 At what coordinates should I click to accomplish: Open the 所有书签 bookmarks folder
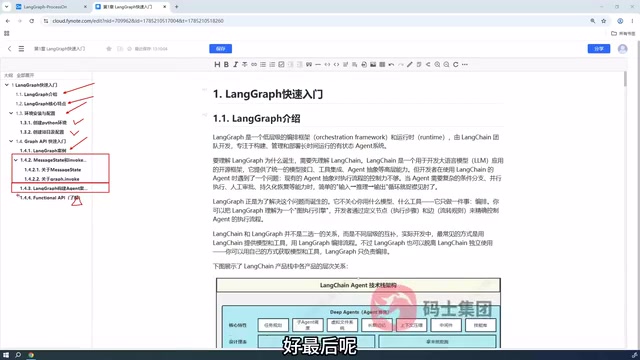point(623,33)
